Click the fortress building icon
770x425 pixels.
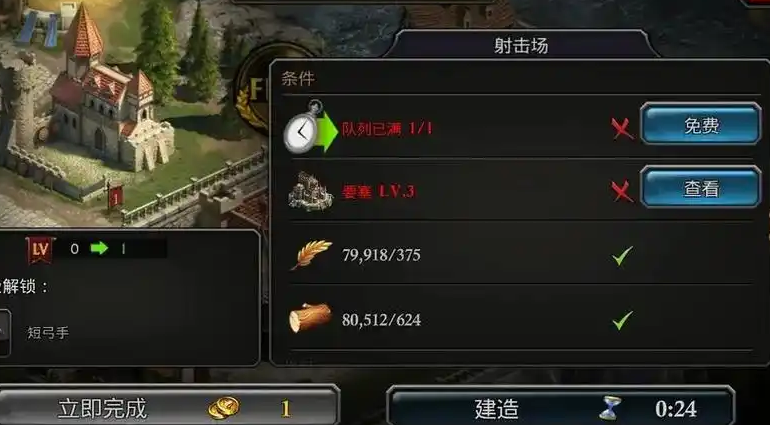310,191
